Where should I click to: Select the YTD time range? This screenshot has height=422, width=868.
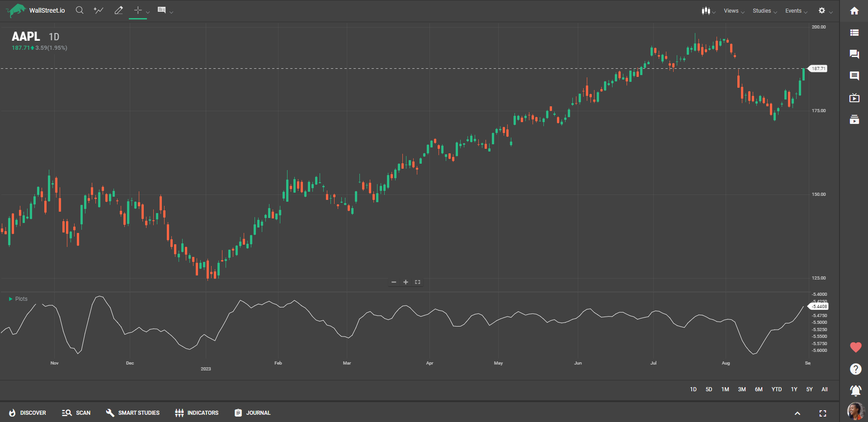tap(776, 389)
